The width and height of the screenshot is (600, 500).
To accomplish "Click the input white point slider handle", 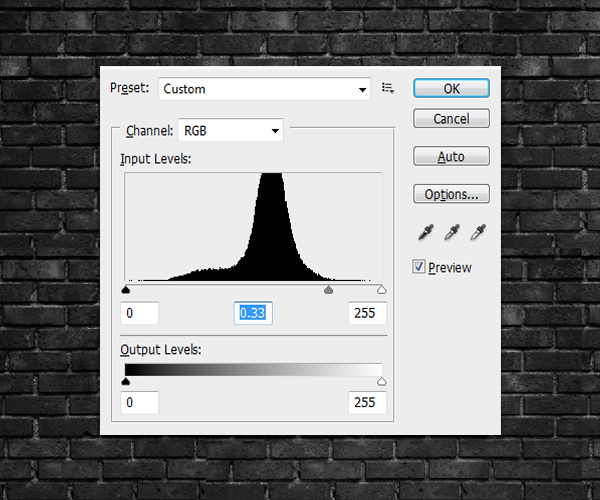I will (381, 291).
